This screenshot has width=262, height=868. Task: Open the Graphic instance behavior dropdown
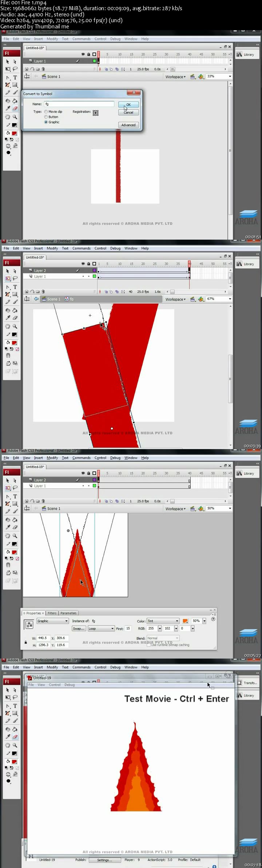click(x=52, y=621)
